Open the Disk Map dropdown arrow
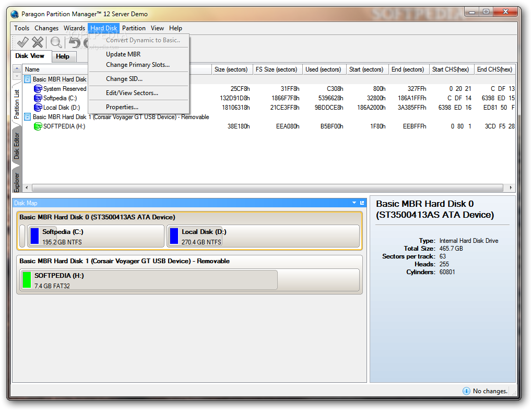 [354, 203]
